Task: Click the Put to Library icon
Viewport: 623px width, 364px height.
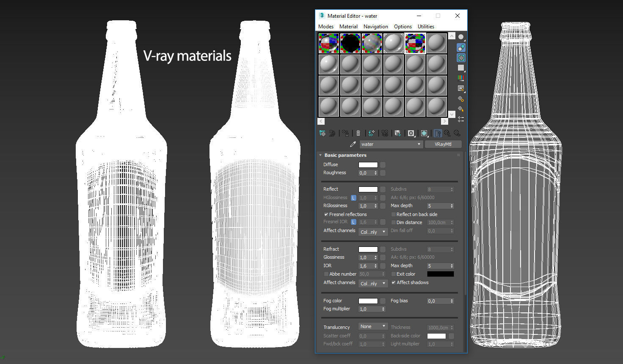Action: 397,133
